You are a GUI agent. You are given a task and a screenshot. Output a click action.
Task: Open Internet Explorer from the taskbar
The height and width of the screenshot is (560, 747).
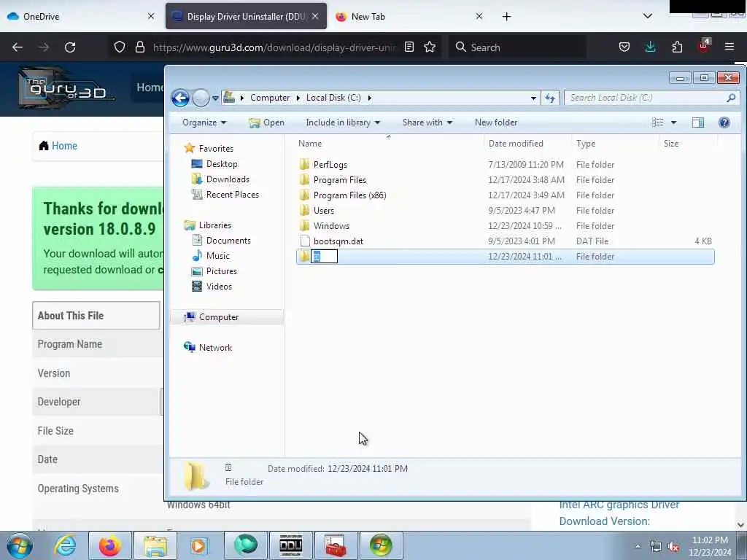65,545
